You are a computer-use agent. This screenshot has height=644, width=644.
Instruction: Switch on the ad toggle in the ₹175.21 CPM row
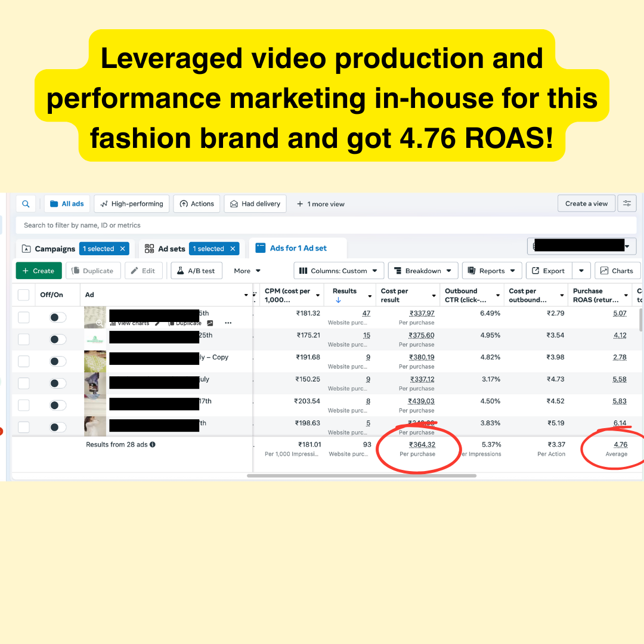tap(57, 339)
